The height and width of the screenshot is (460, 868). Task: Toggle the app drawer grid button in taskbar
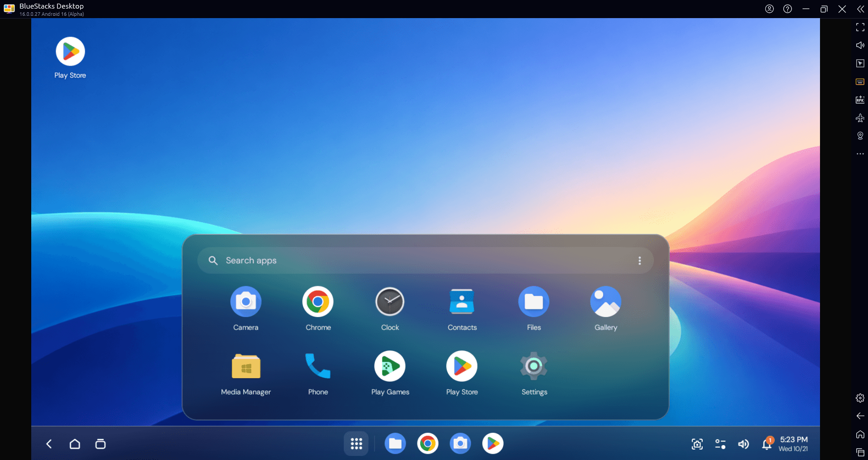(356, 444)
